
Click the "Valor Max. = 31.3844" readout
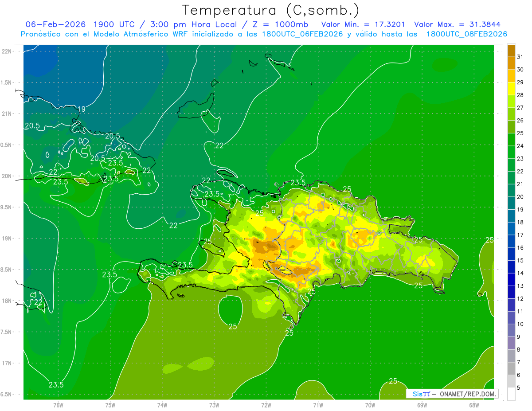(x=458, y=24)
